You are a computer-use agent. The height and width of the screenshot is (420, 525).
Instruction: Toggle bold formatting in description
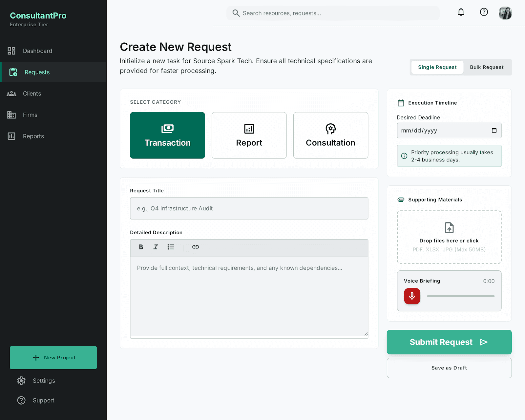[x=141, y=247]
